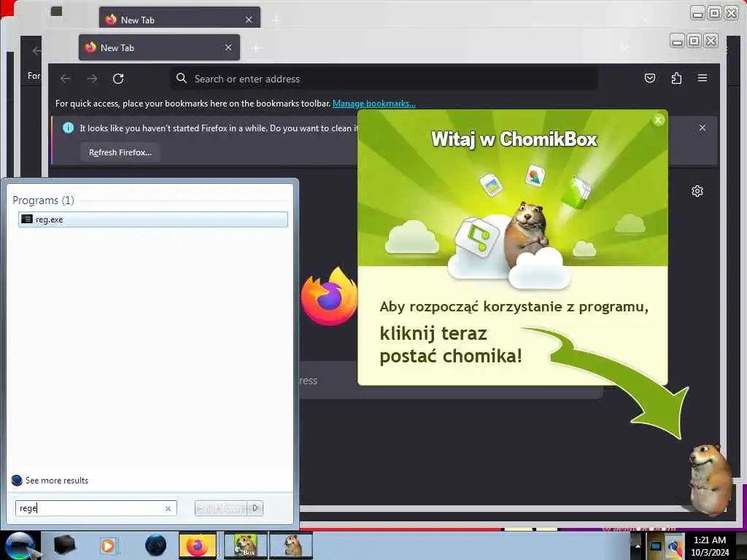The width and height of the screenshot is (747, 560).
Task: Reload page in front Firefox window
Action: click(118, 79)
